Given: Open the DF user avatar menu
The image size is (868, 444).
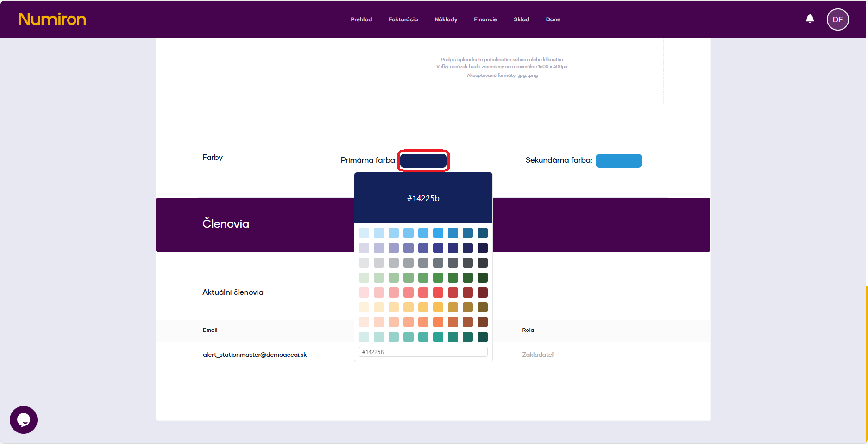Looking at the screenshot, I should (837, 19).
